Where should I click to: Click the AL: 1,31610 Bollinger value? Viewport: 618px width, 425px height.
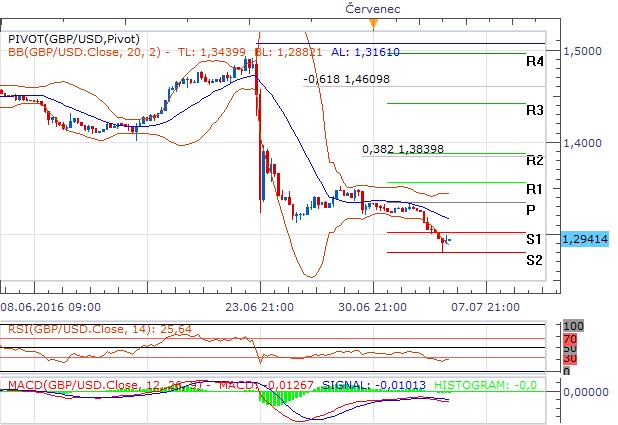click(x=365, y=52)
